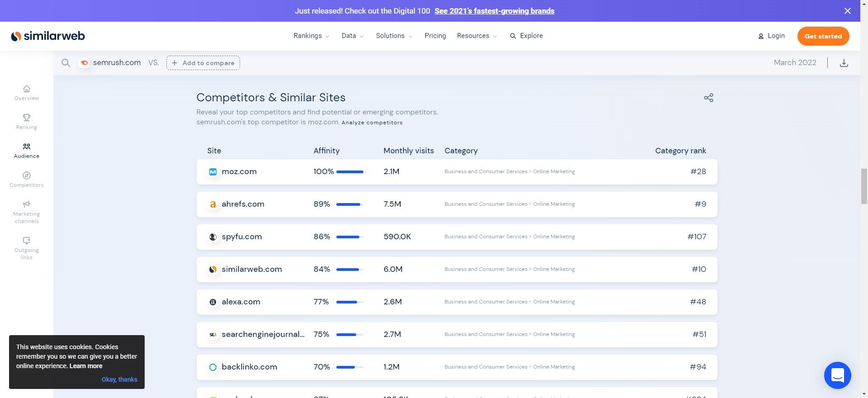Click the Explore search icon

[513, 36]
